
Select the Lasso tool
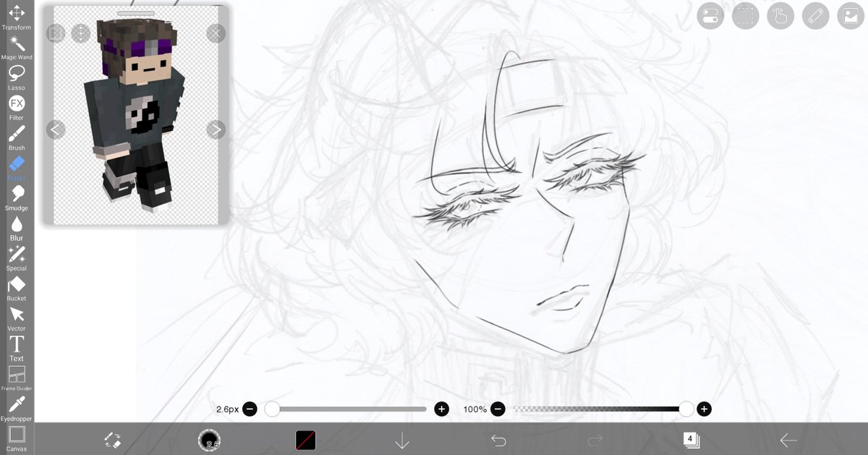point(17,77)
